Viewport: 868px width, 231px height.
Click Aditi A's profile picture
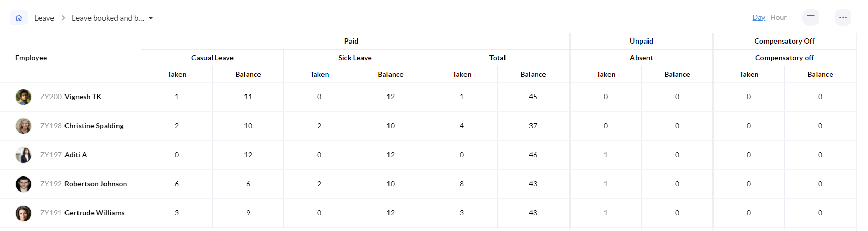click(23, 155)
